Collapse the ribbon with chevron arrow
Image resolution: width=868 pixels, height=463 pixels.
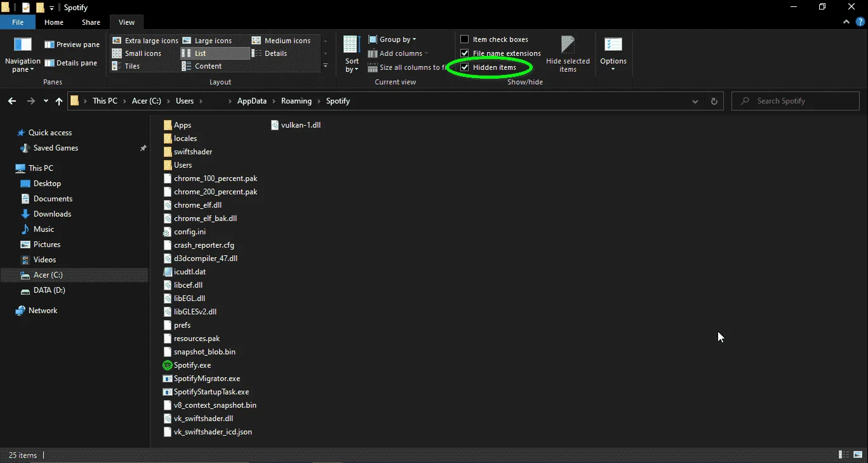[x=846, y=22]
